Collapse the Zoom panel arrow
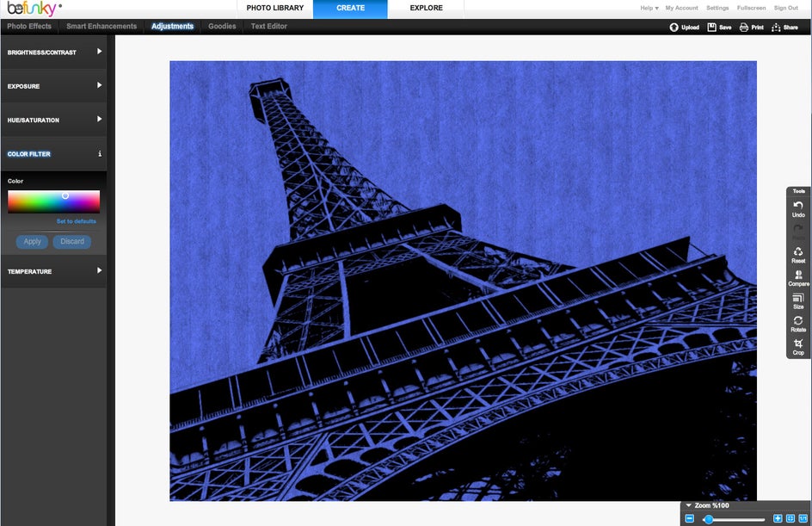 coord(689,505)
